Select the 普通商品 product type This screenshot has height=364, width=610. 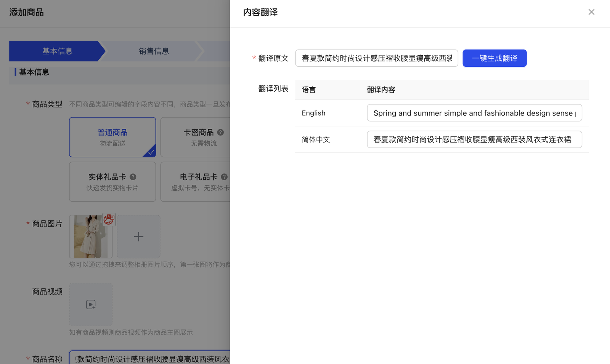112,137
